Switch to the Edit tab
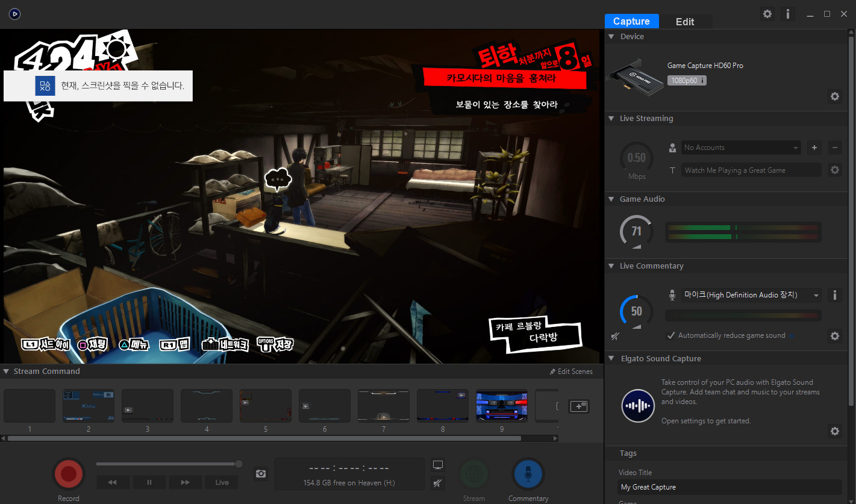Image resolution: width=856 pixels, height=504 pixels. point(685,21)
